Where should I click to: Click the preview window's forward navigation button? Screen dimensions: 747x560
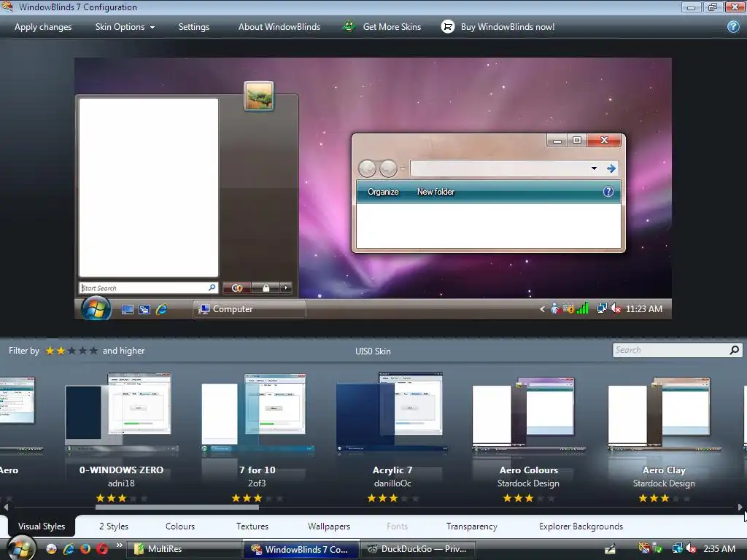click(388, 168)
